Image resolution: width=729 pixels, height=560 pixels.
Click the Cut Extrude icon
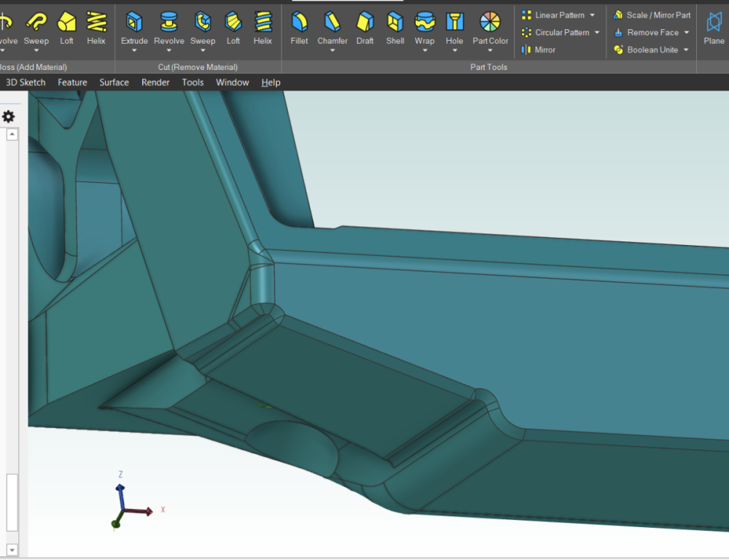(x=134, y=22)
